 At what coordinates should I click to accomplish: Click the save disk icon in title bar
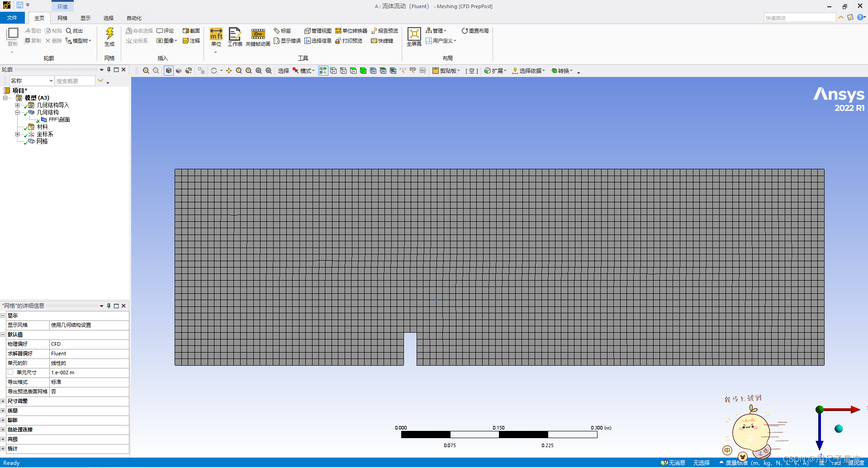[x=20, y=5]
